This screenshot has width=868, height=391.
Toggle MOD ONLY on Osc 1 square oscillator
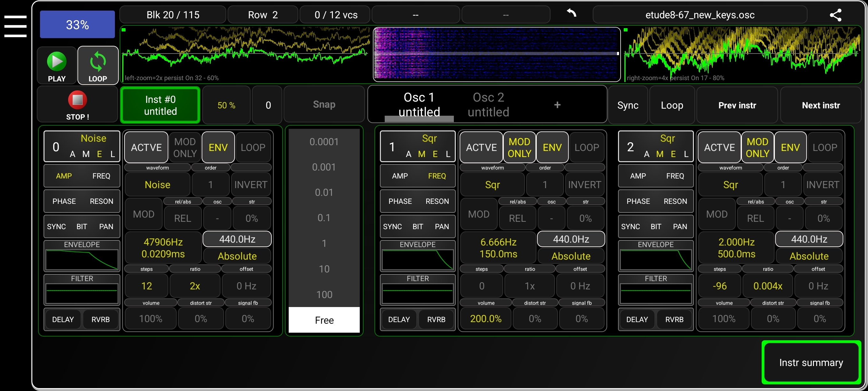click(519, 147)
